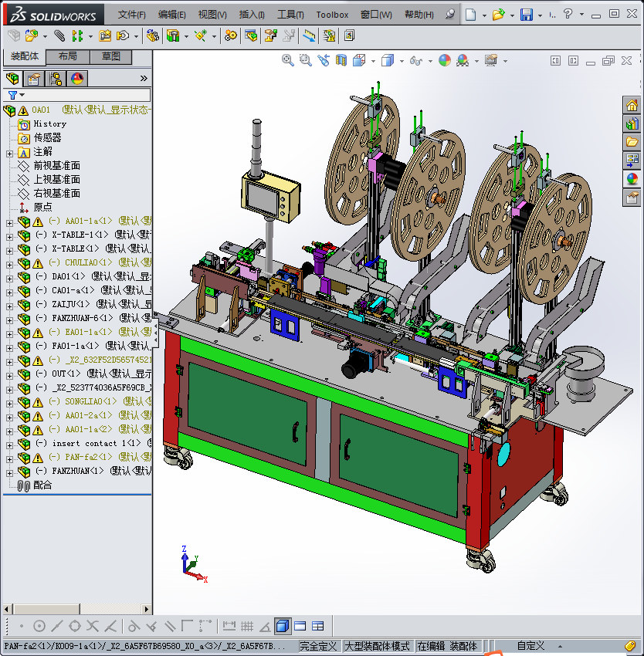The image size is (644, 656).
Task: Open the DisplayManager color-ball tab icon
Action: coord(76,79)
